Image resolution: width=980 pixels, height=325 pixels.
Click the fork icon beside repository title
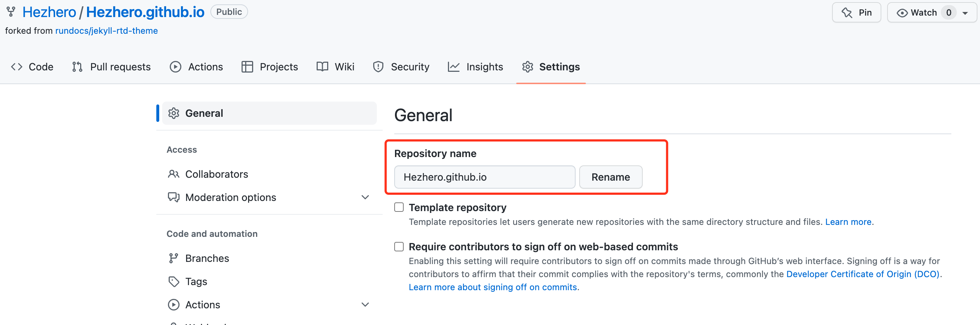[x=11, y=12]
